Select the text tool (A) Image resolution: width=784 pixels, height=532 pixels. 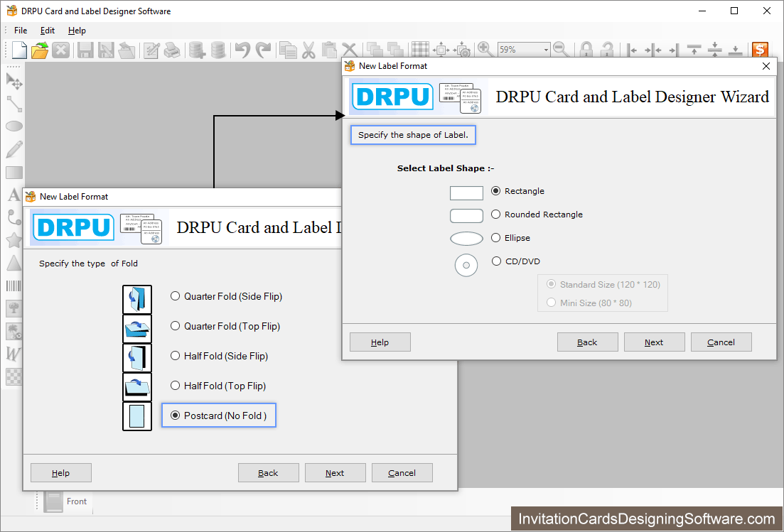click(14, 195)
